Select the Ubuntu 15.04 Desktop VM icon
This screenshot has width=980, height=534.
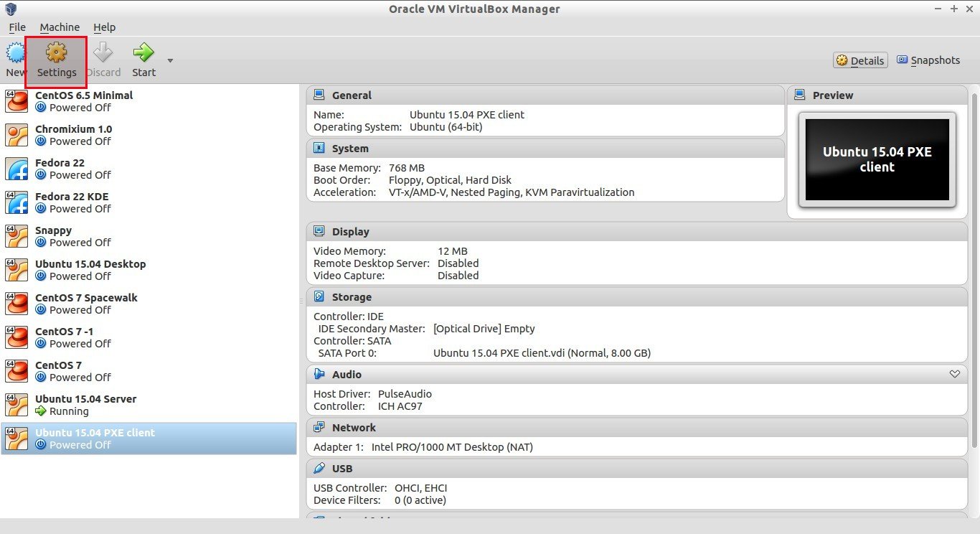coord(17,270)
